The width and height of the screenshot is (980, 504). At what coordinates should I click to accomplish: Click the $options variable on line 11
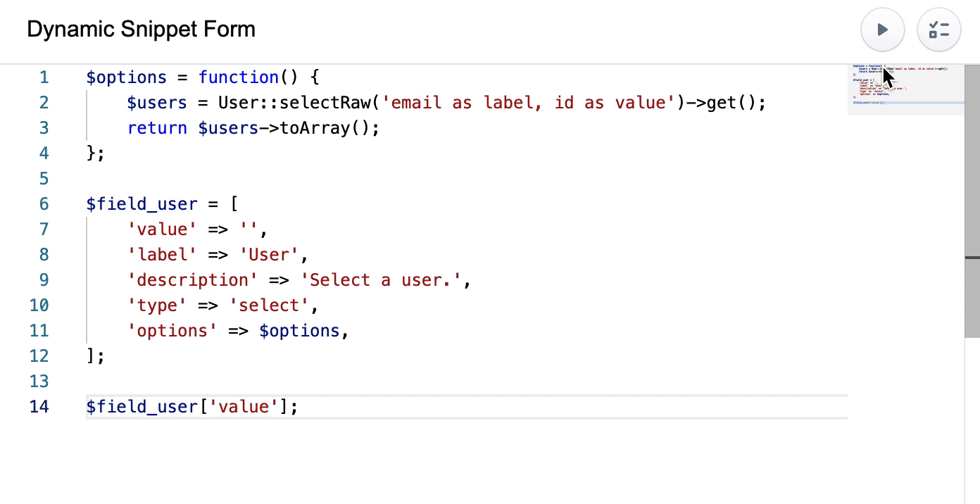[x=300, y=330]
